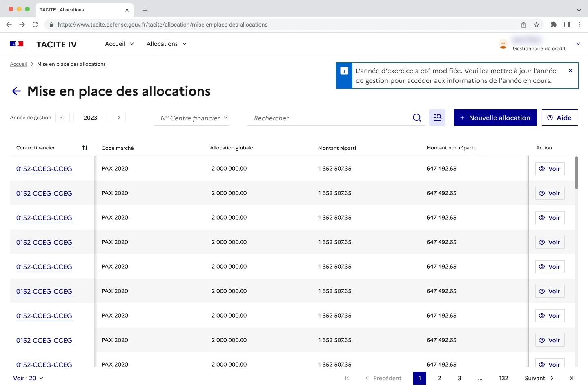Viewport: 588px width, 392px height.
Task: Click the Accueil breadcrumb link
Action: (x=18, y=64)
